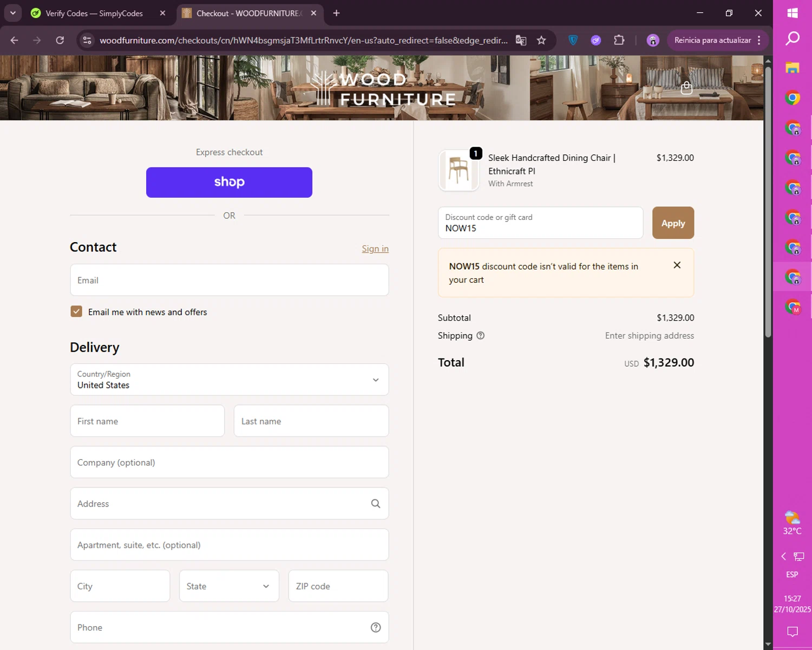Click the Total $1,329.00 amount
The height and width of the screenshot is (650, 812).
point(669,362)
